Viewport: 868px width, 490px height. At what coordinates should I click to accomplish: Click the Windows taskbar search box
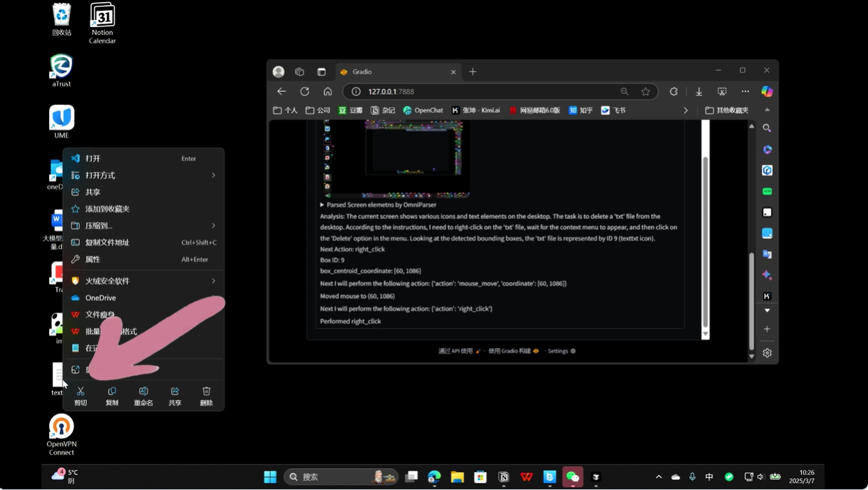click(x=341, y=477)
